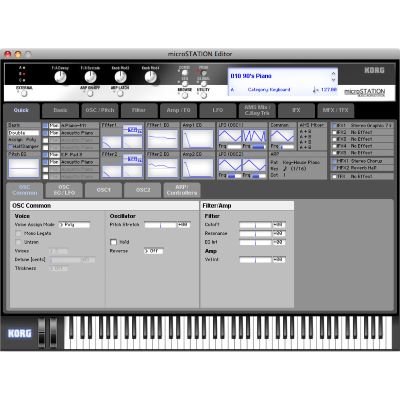Adjust the Common LFO Frq slider

click(288, 147)
